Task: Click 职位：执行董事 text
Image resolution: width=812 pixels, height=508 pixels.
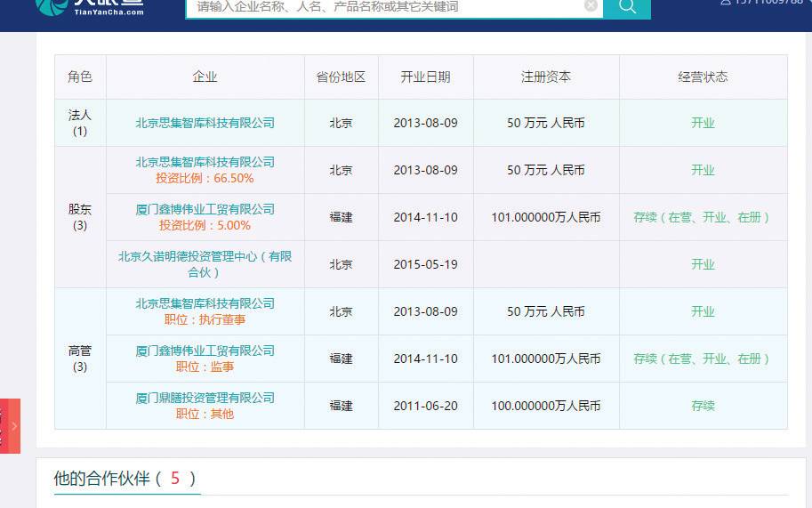Action: pyautogui.click(x=205, y=320)
